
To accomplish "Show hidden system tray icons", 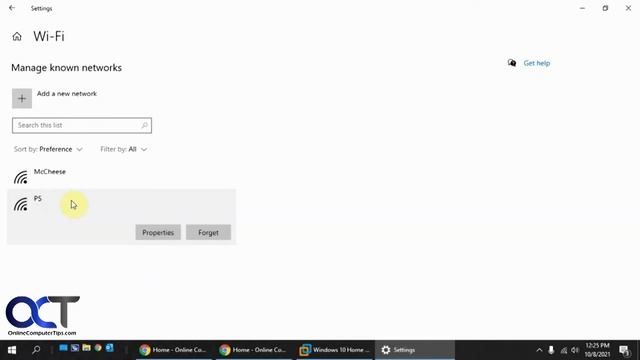I will point(539,350).
